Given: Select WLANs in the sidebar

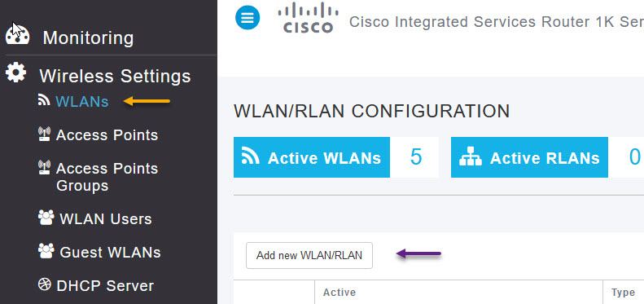Looking at the screenshot, I should click(x=82, y=101).
